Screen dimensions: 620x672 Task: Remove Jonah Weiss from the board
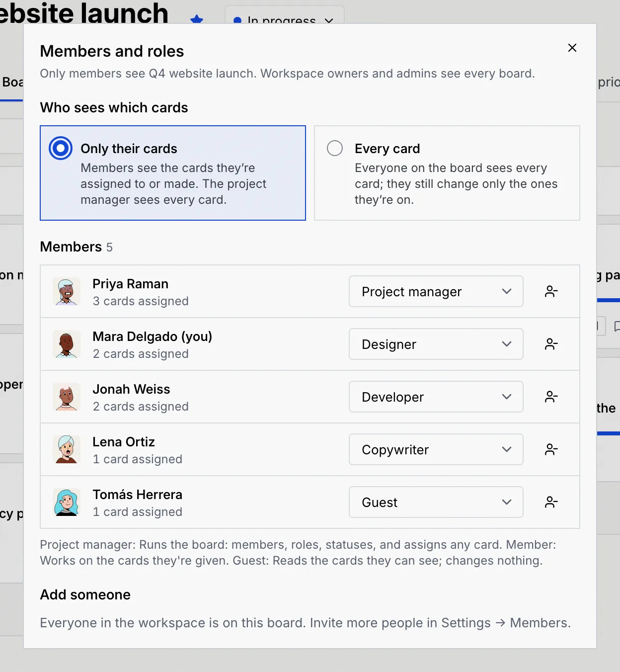click(551, 397)
